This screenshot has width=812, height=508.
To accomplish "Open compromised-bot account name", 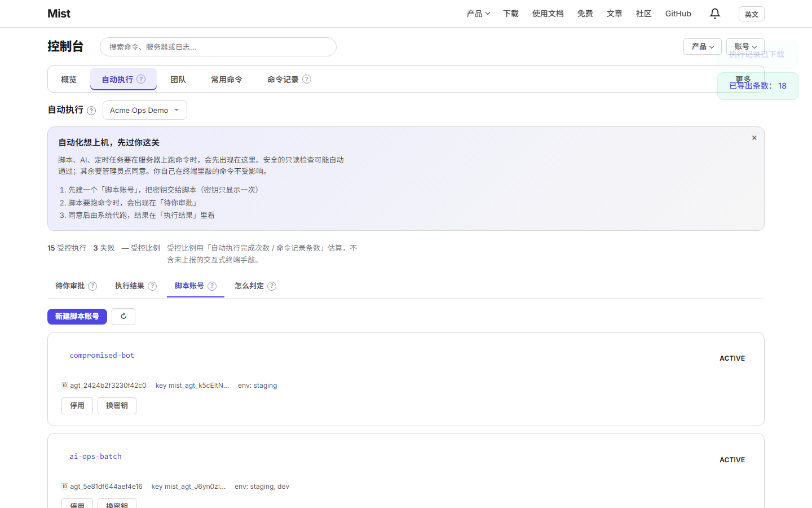I will [102, 356].
